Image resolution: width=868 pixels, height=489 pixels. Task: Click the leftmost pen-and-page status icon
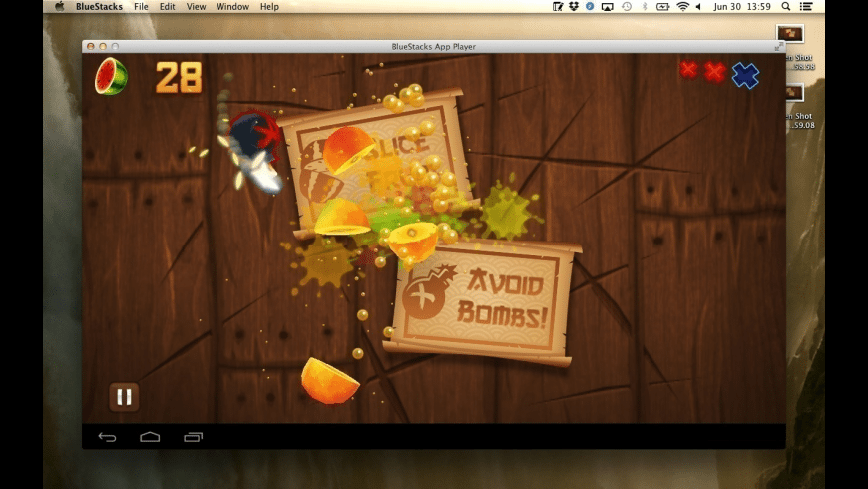558,7
